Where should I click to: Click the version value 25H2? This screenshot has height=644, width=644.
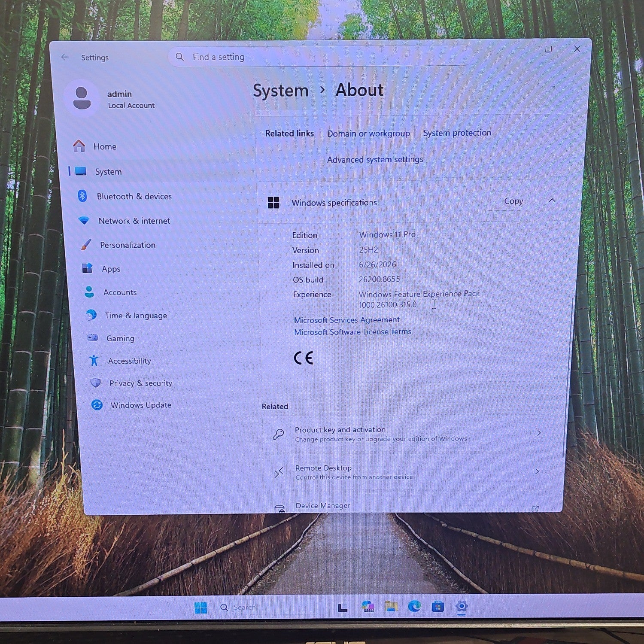tap(368, 249)
